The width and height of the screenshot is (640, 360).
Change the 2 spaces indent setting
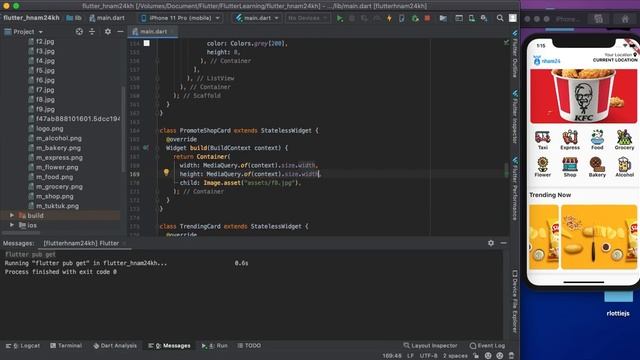pyautogui.click(x=455, y=356)
